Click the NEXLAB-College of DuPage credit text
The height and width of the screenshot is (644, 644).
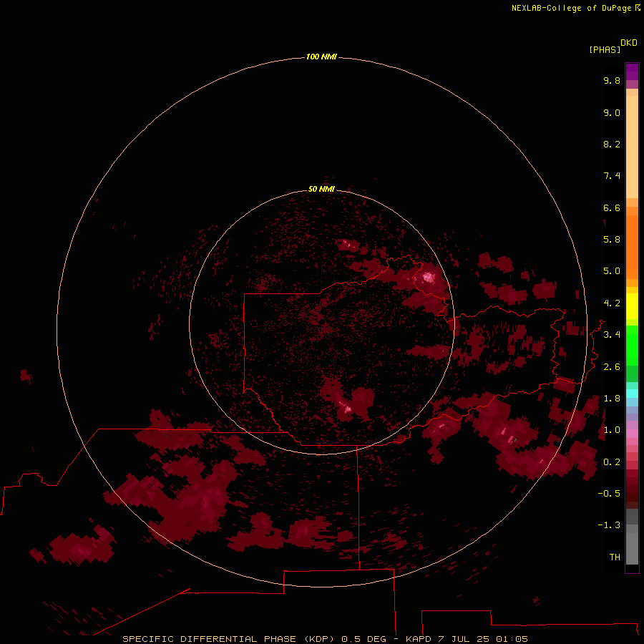571,8
